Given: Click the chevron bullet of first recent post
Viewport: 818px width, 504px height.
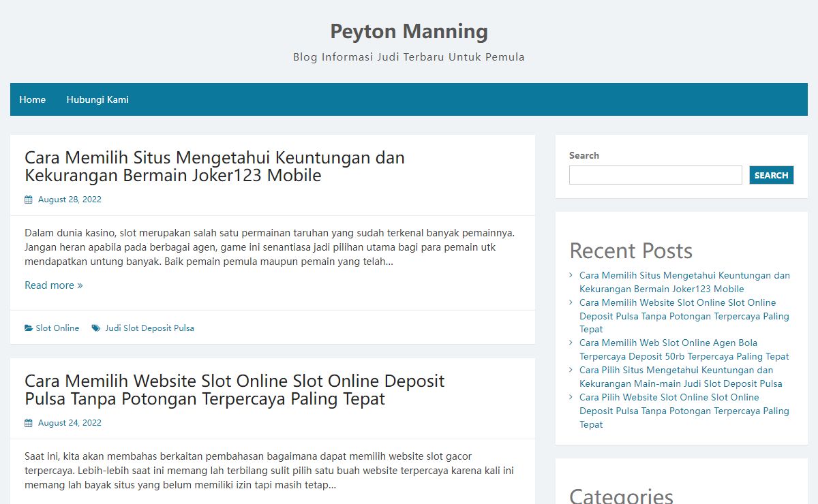Looking at the screenshot, I should tap(571, 275).
